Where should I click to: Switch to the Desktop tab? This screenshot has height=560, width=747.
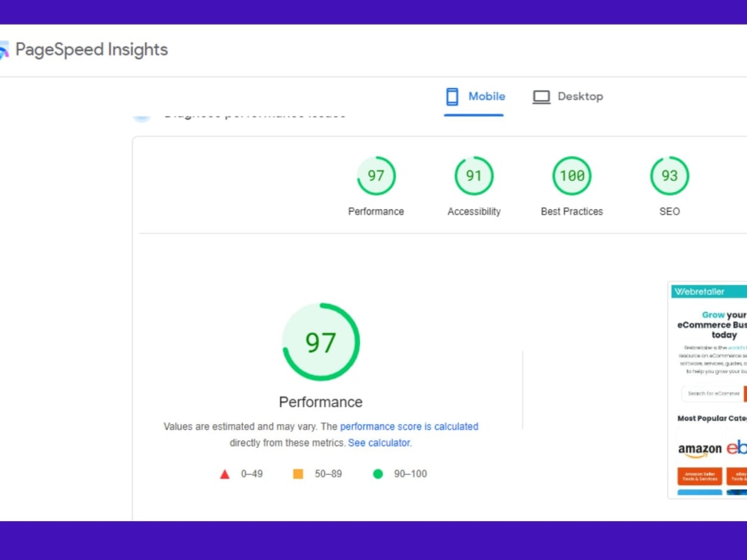click(568, 96)
